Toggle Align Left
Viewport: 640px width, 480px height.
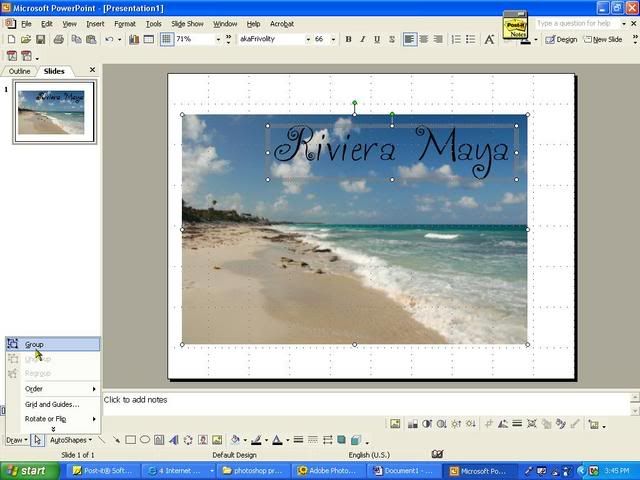coord(409,39)
